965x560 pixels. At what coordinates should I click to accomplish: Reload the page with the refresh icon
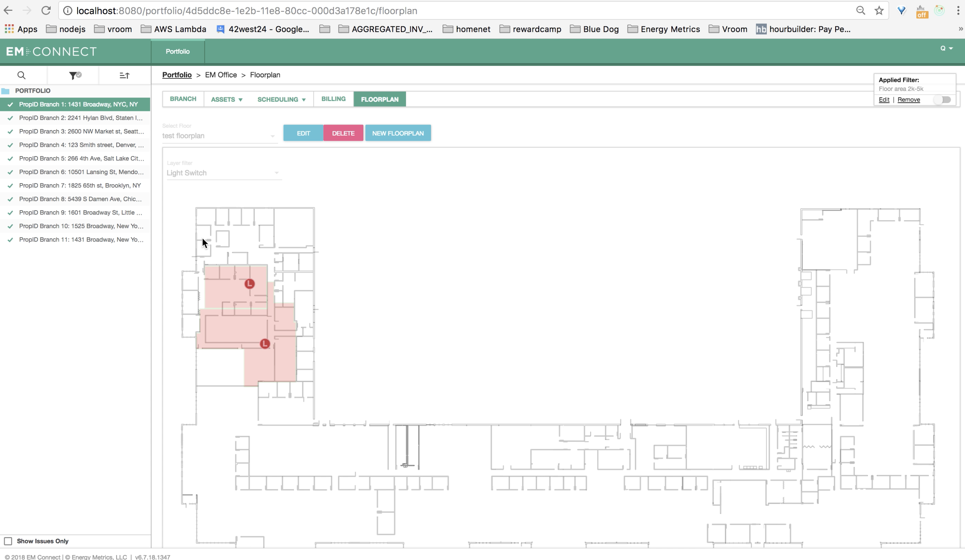46,11
